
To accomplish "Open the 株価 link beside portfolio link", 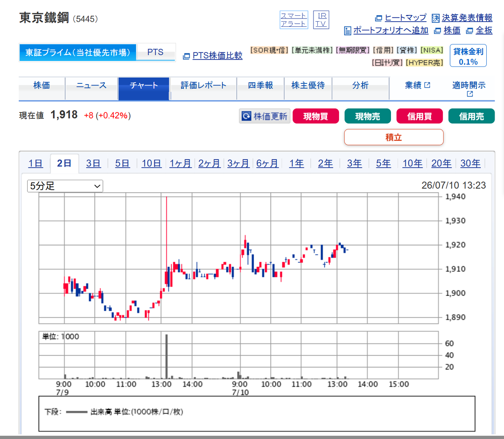I will tap(452, 30).
